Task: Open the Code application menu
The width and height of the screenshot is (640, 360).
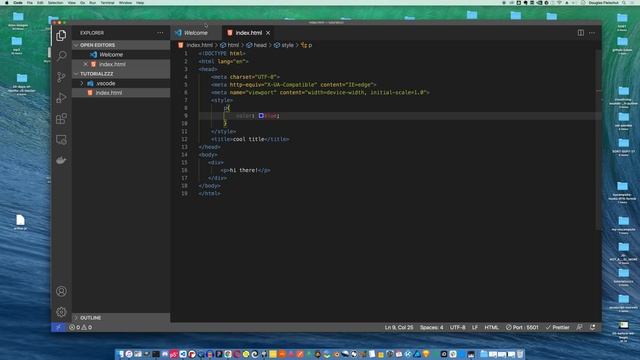Action: (18, 3)
